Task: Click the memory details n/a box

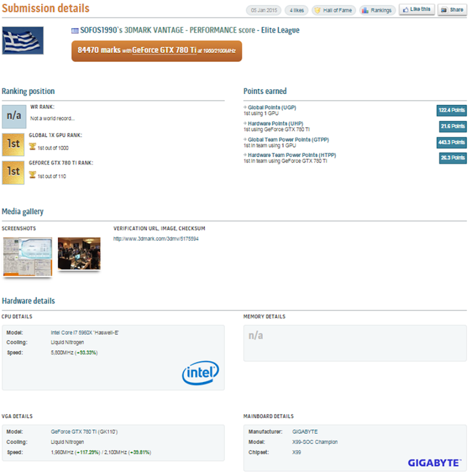Action: pos(355,343)
